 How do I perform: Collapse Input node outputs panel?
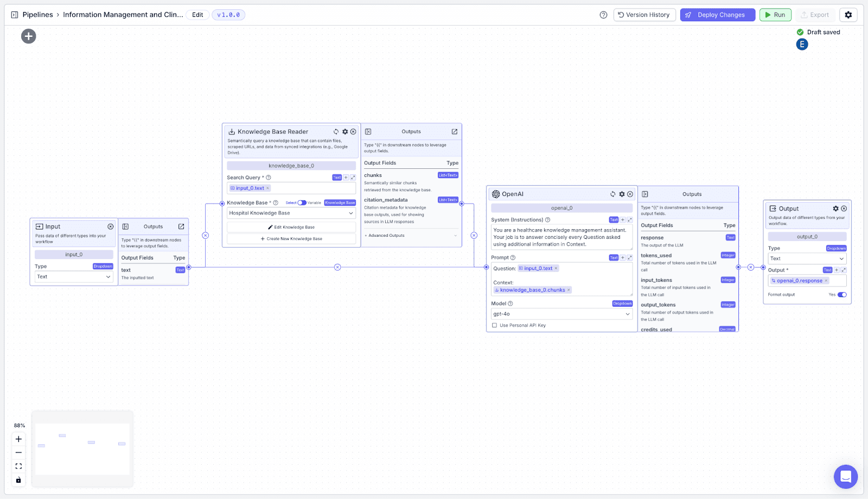coord(125,226)
